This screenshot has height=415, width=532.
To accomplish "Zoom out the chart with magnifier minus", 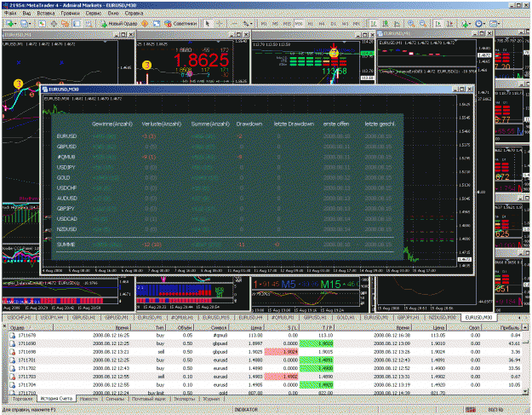I will (x=423, y=23).
